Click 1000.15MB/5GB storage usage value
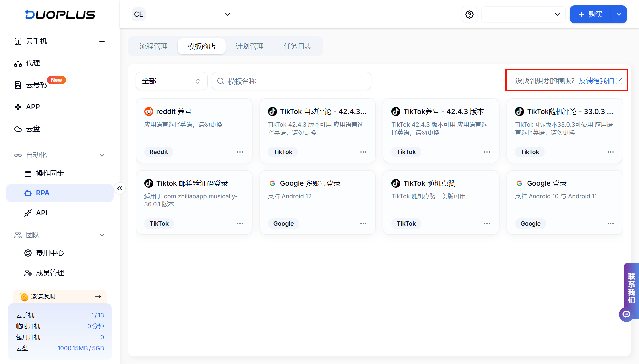 coord(81,348)
